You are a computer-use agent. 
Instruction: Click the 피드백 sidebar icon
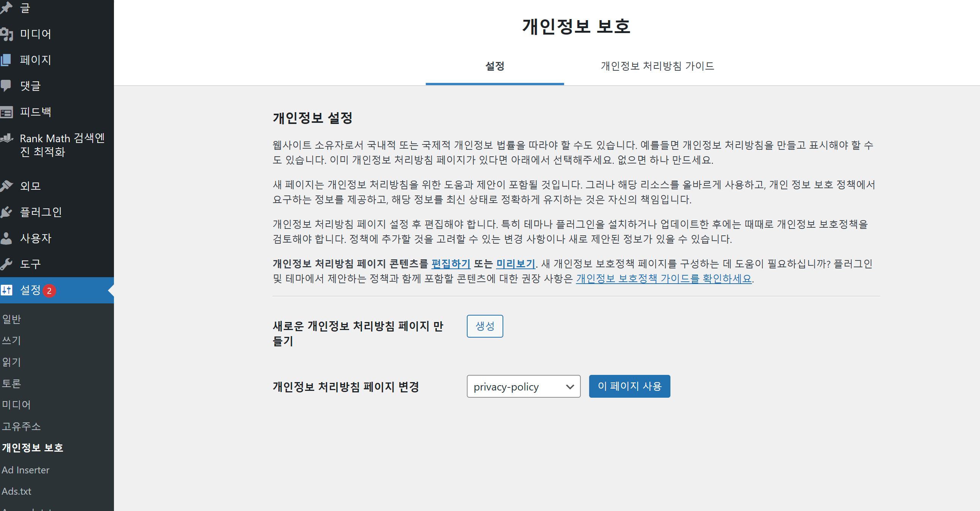pos(8,111)
